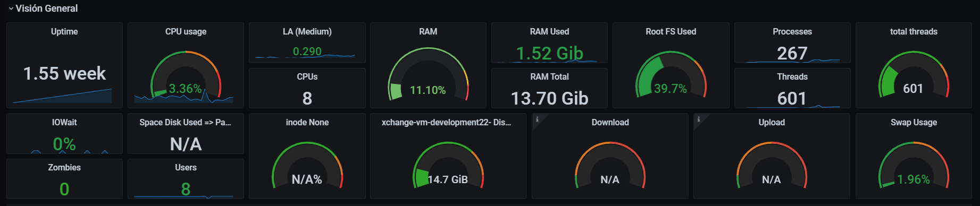Click the Users value 8

point(186,189)
